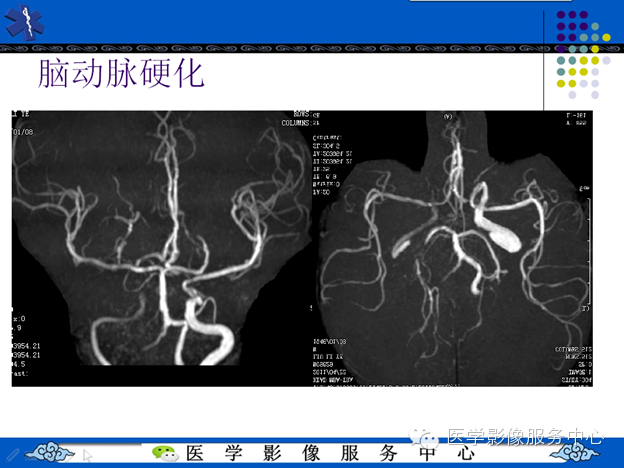Viewport: 624px width, 468px height.
Task: Click the right cloud ornament in footer
Action: 574,453
